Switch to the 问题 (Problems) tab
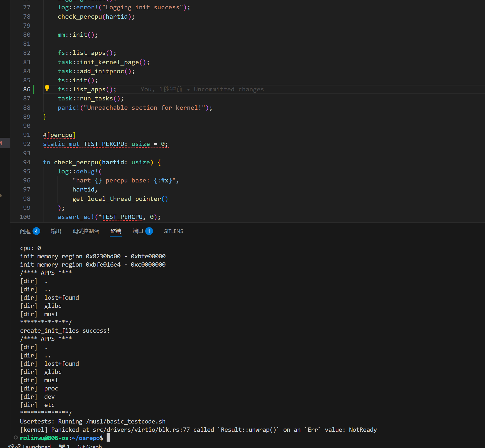 point(25,231)
